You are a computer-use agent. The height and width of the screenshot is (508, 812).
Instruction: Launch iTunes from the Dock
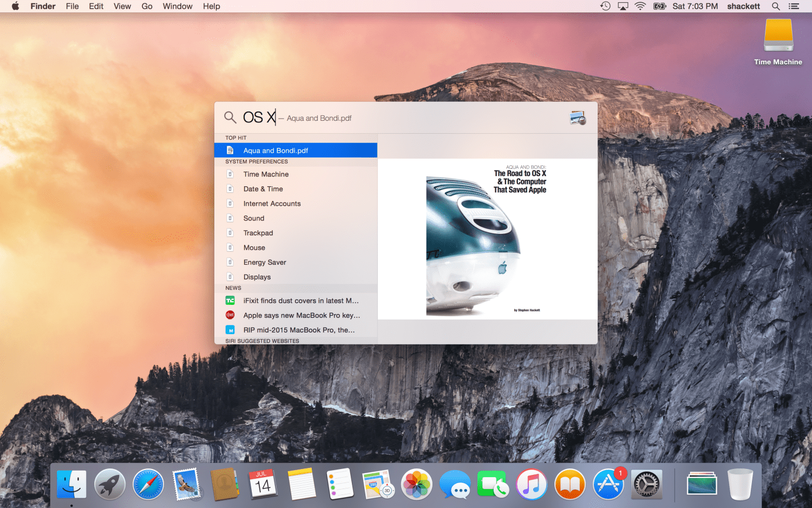click(531, 484)
